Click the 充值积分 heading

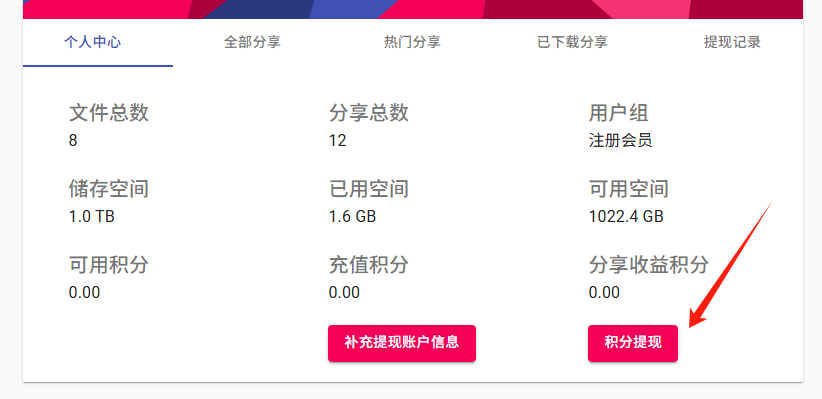(x=369, y=265)
